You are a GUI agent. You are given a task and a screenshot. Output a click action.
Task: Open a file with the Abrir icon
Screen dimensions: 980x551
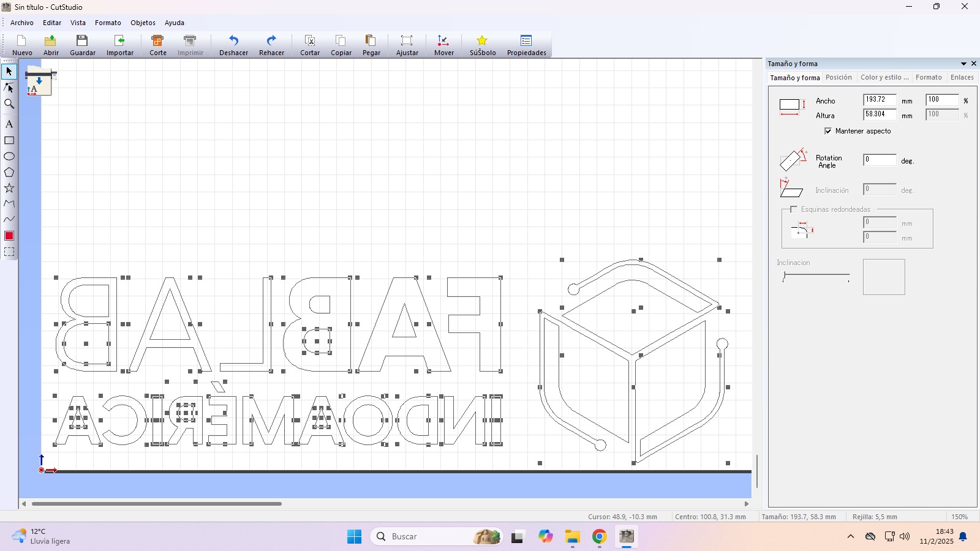pos(51,45)
